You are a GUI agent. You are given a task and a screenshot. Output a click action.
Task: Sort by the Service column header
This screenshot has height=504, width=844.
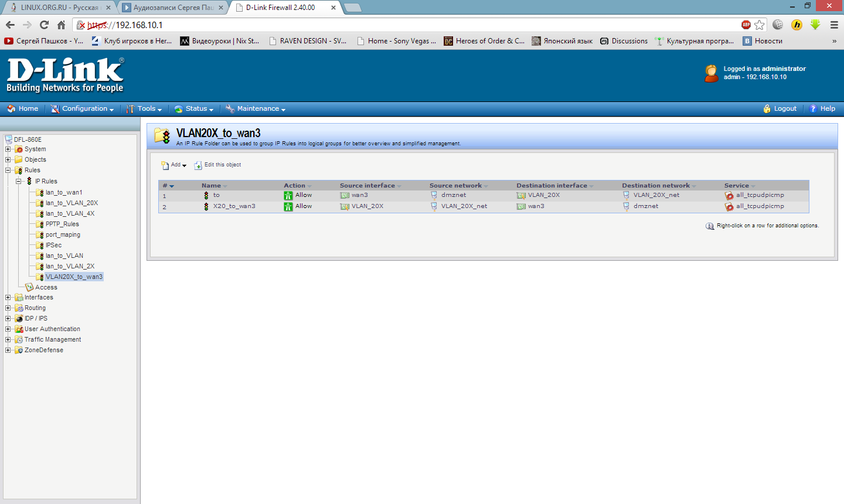click(x=736, y=186)
